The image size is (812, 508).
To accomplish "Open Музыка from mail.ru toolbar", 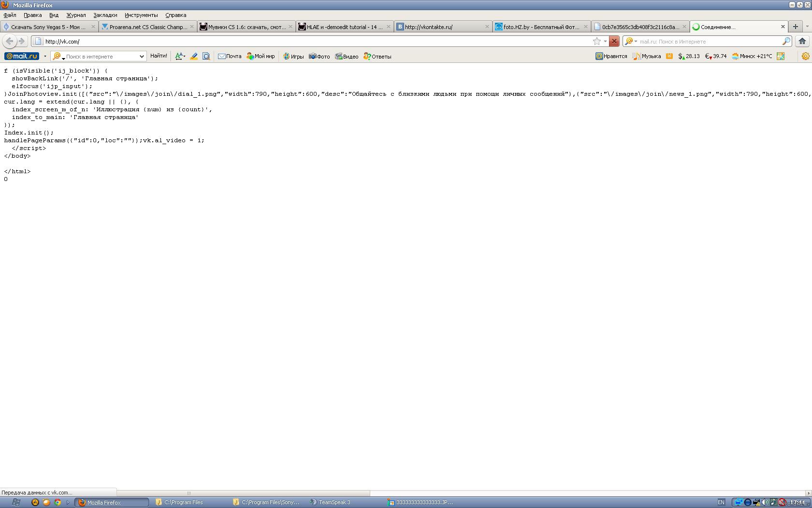I will click(647, 56).
